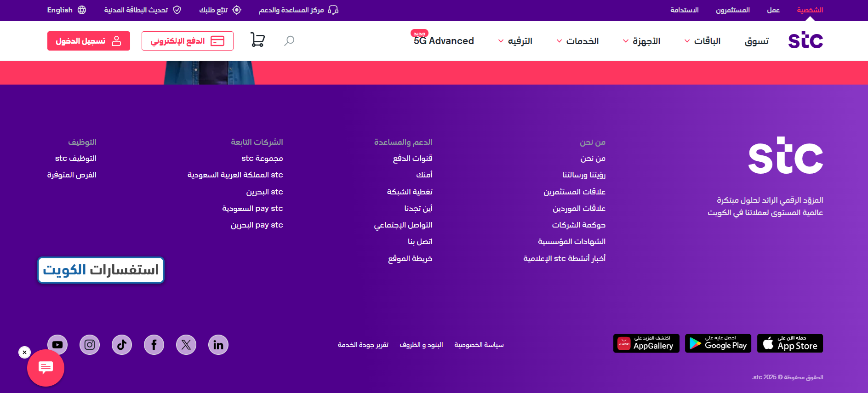868x393 pixels.
Task: Open تتبع طلبك order tracking
Action: click(x=220, y=10)
